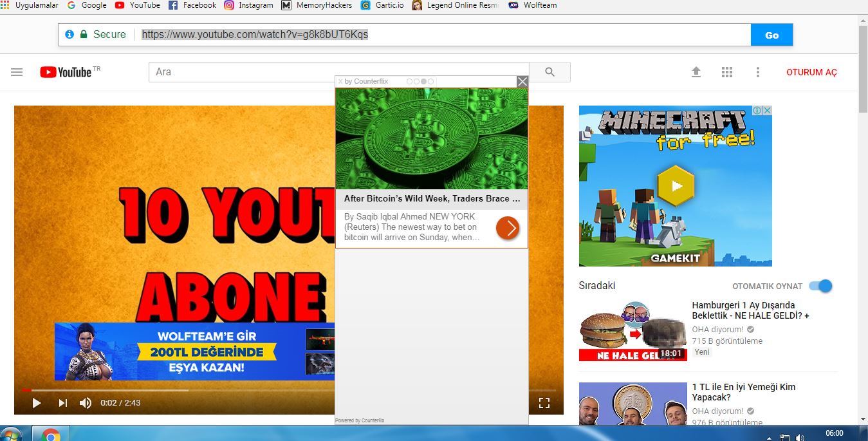Open the YouTube apps grid icon
Screen dimensions: 868x441
(727, 72)
